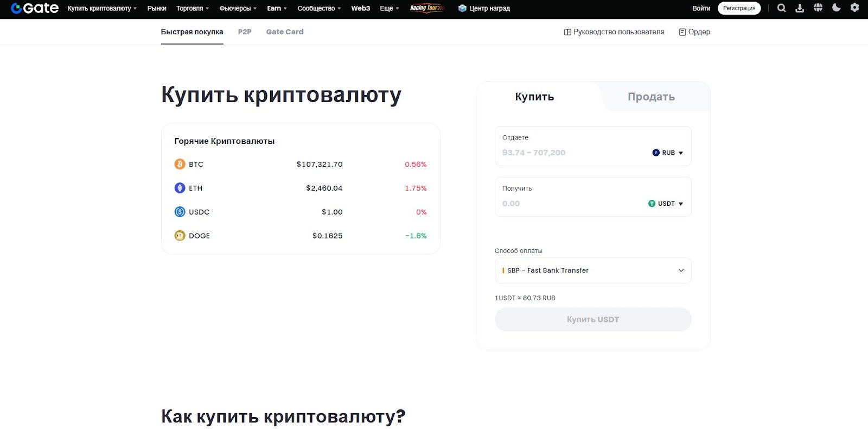Expand the Earn menu
The height and width of the screenshot is (429, 868).
(x=277, y=8)
